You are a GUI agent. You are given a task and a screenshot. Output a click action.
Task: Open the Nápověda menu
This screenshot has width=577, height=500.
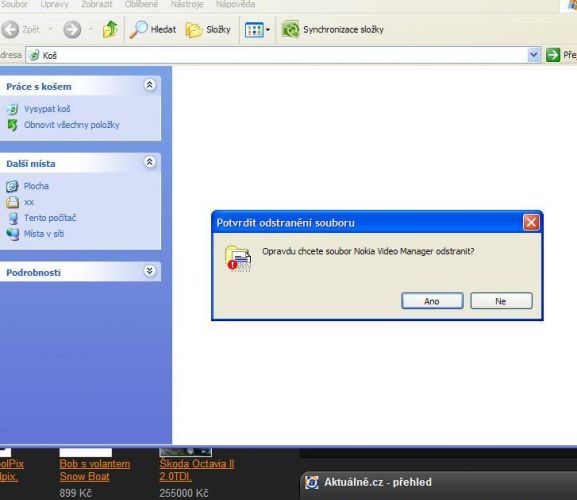coord(236,4)
